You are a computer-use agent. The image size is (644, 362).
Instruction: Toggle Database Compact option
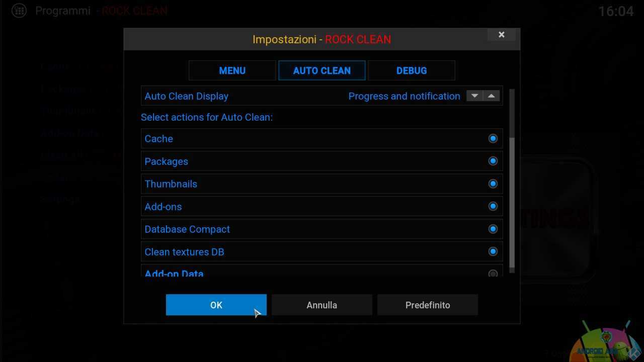(x=493, y=229)
